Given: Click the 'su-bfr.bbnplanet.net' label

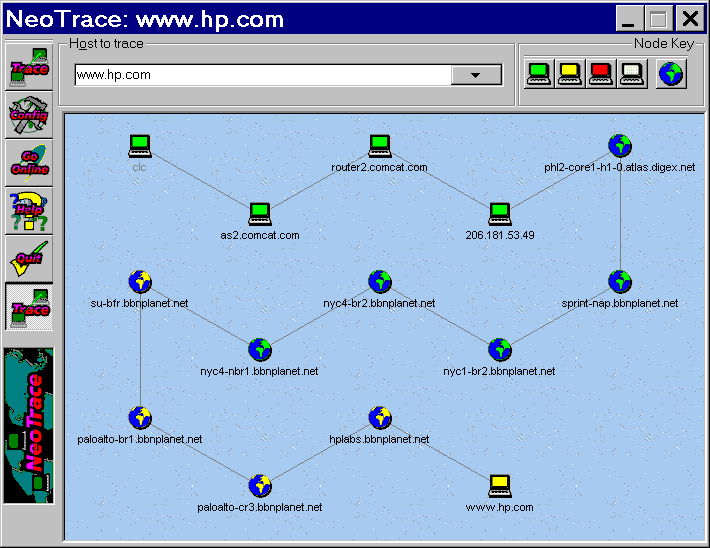Looking at the screenshot, I should point(139,303).
